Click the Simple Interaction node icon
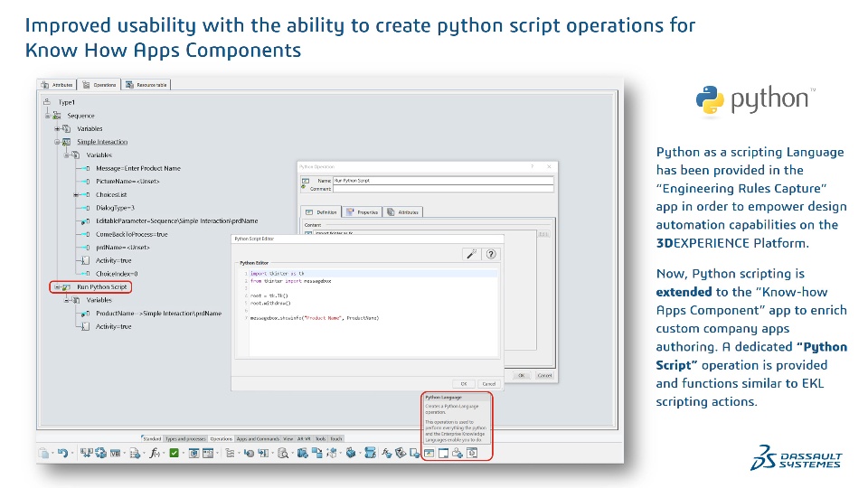868x488 pixels. pyautogui.click(x=66, y=142)
